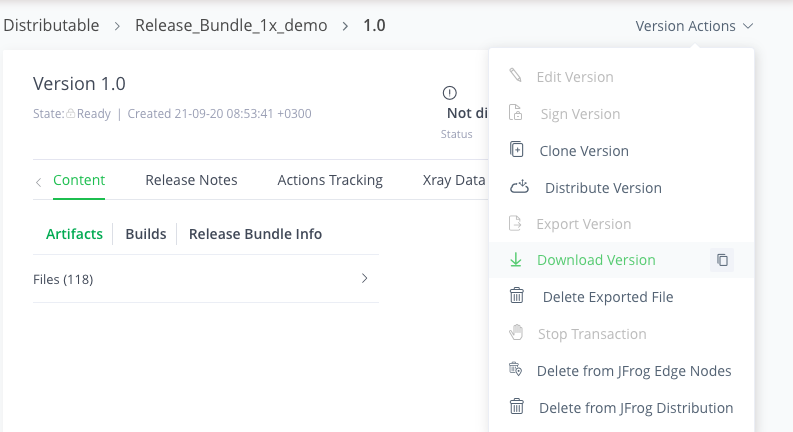This screenshot has height=432, width=793.
Task: Click the Not di... status text
Action: tap(467, 113)
